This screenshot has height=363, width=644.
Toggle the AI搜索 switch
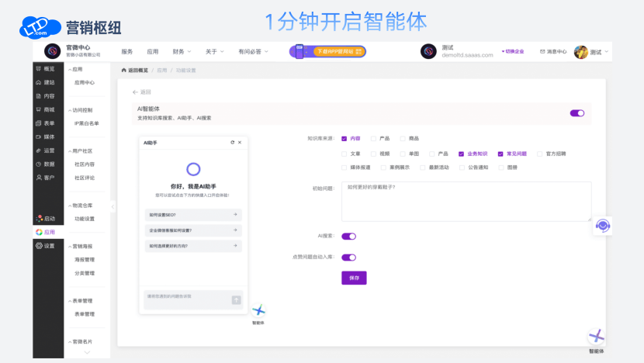(x=348, y=237)
